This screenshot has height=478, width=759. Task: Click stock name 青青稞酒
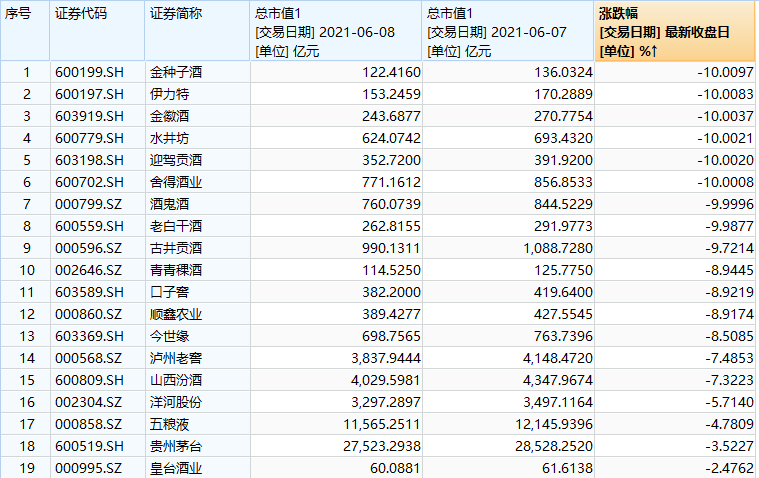coord(176,270)
